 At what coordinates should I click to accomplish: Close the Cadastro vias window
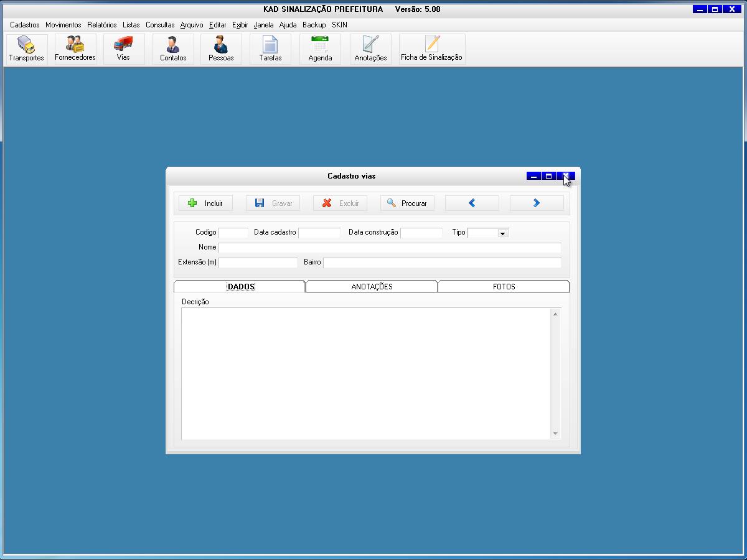(565, 176)
